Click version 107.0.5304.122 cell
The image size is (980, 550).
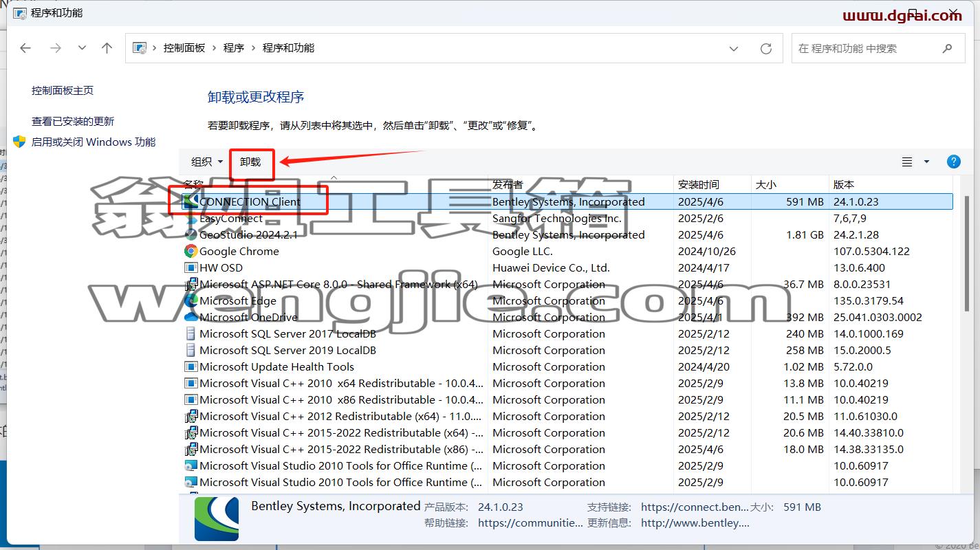coord(871,252)
